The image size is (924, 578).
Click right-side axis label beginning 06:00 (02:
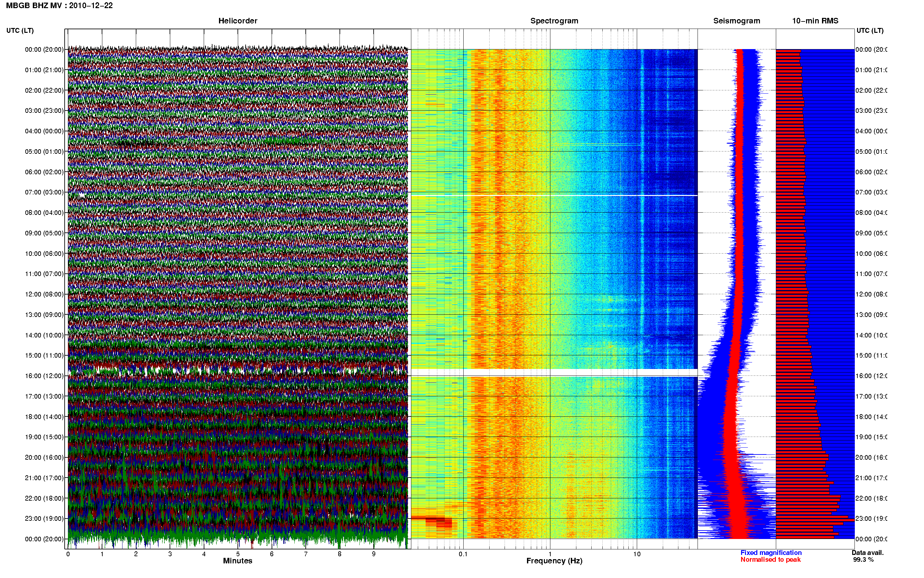pyautogui.click(x=871, y=172)
